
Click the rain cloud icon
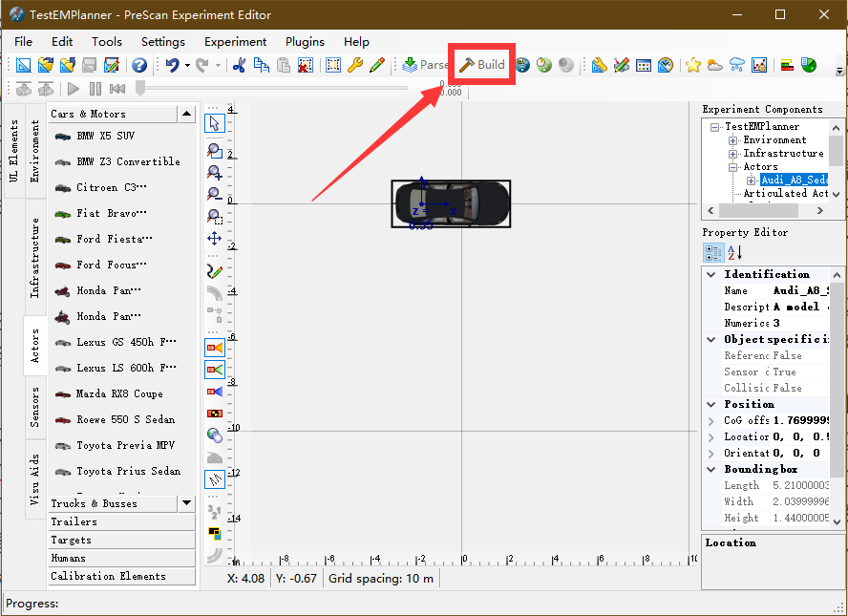click(737, 65)
